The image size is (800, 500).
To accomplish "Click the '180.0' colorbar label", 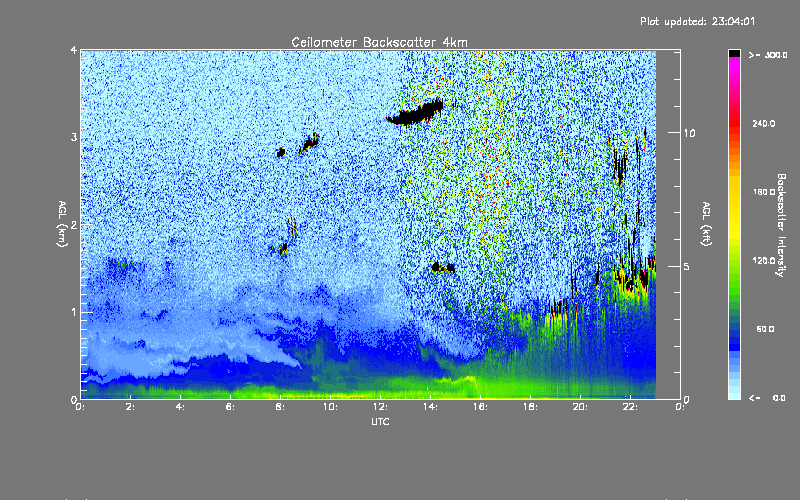I will [764, 192].
